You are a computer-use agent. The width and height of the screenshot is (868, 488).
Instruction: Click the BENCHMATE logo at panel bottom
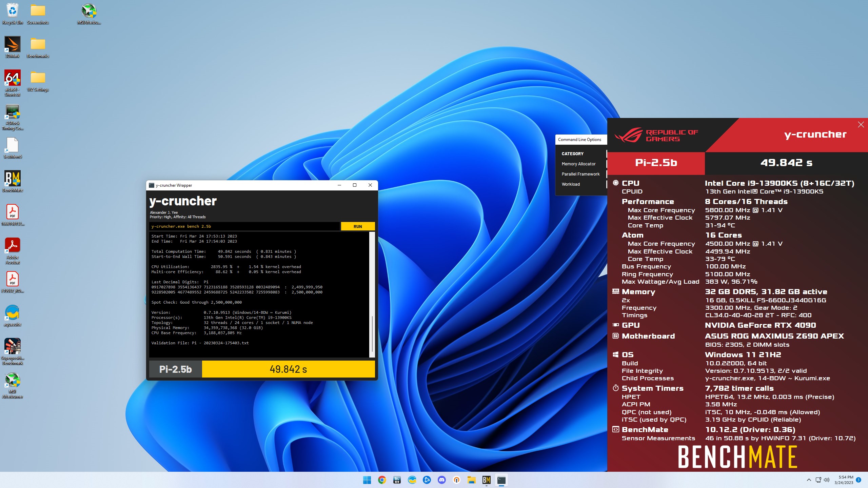[737, 457]
